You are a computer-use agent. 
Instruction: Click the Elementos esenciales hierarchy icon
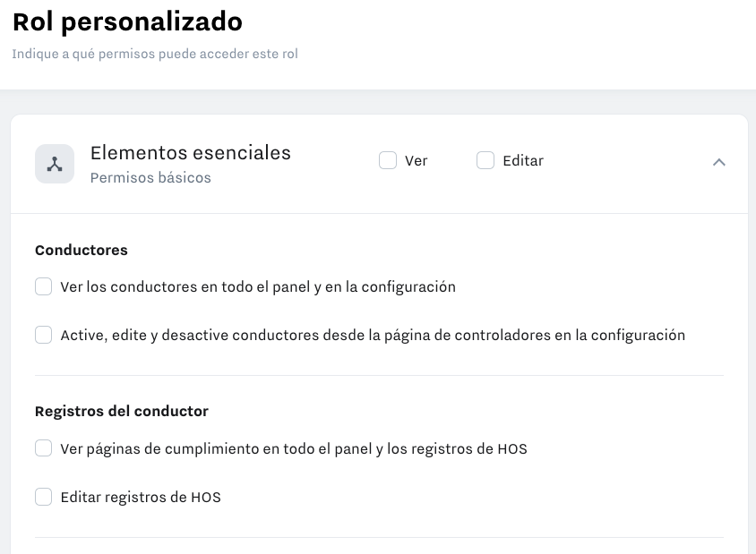coord(55,164)
